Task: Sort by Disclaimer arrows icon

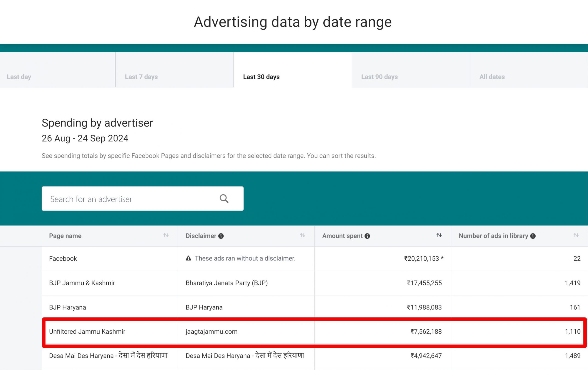Action: (x=302, y=235)
